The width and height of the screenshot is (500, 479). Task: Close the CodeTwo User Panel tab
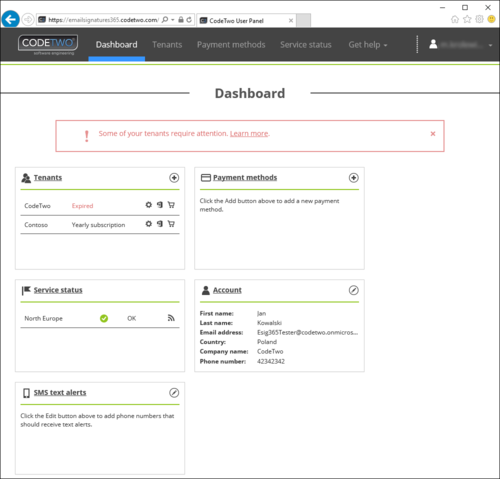[291, 21]
